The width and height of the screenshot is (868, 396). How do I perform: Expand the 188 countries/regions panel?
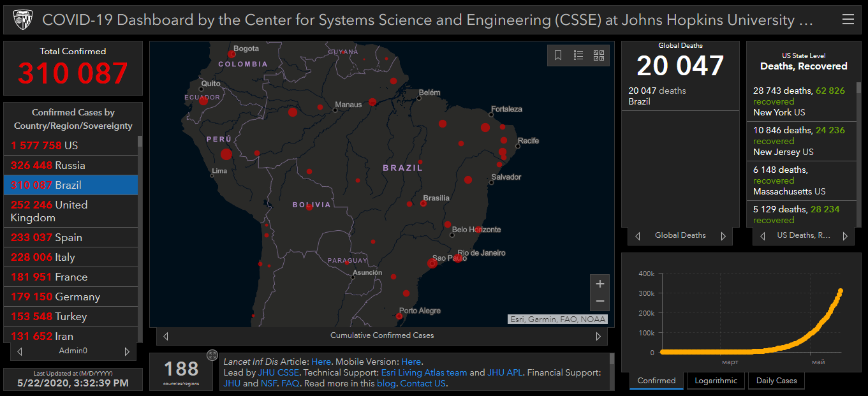(x=212, y=355)
